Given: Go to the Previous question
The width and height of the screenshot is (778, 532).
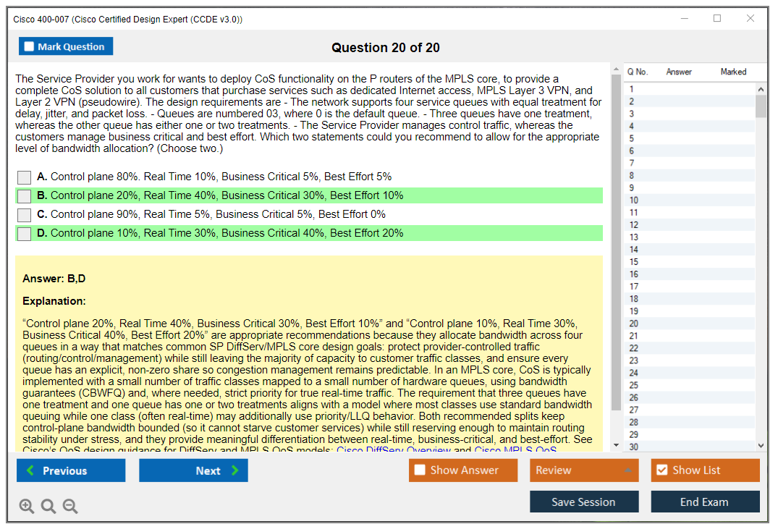Looking at the screenshot, I should coord(71,470).
